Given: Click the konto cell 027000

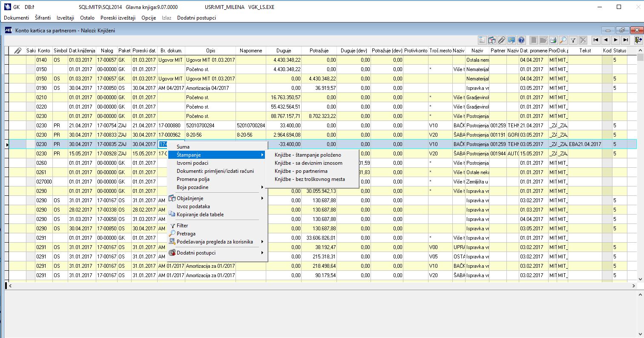Looking at the screenshot, I should pos(44,182).
